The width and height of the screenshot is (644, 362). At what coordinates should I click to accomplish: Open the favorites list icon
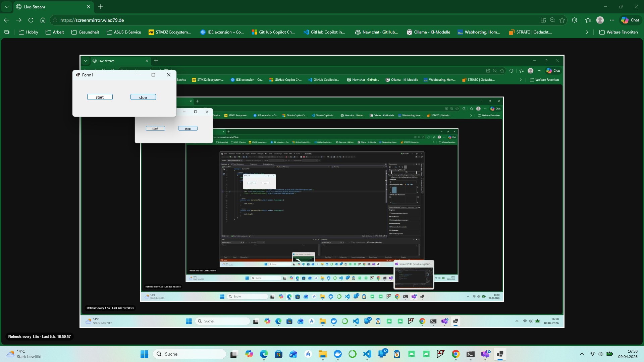[x=588, y=20]
